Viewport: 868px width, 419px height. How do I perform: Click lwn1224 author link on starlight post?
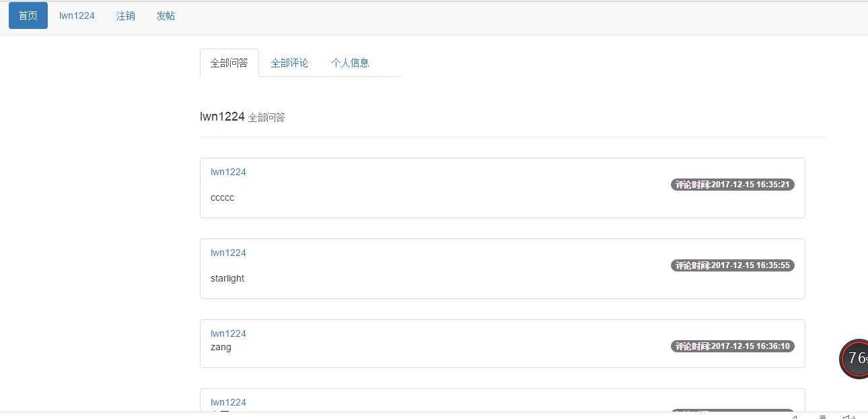(x=228, y=253)
